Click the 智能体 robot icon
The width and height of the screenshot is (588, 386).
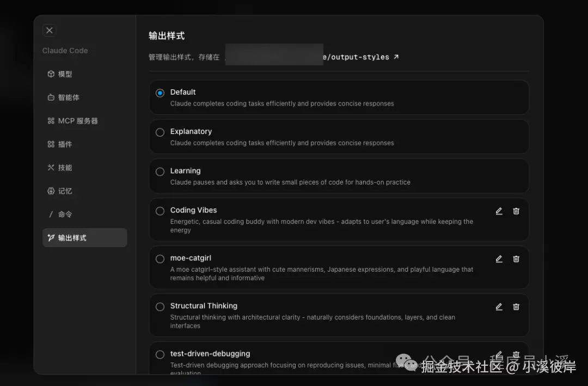tap(51, 97)
